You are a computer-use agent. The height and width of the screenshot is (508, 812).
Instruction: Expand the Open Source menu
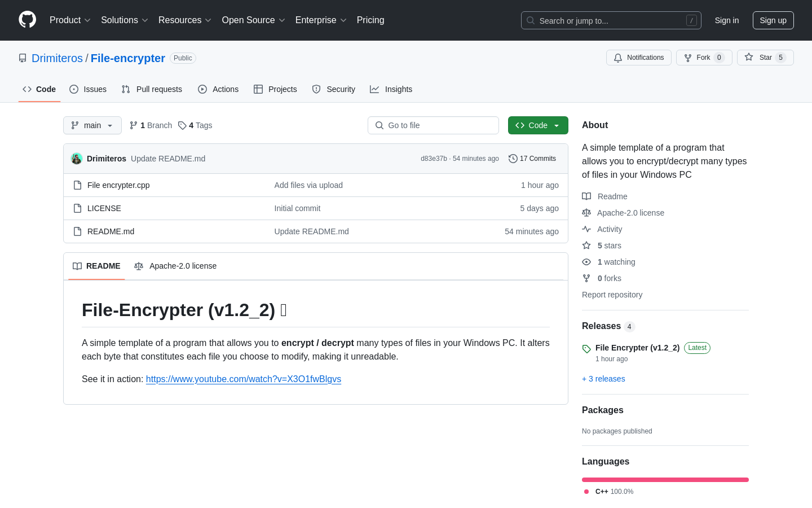(254, 20)
